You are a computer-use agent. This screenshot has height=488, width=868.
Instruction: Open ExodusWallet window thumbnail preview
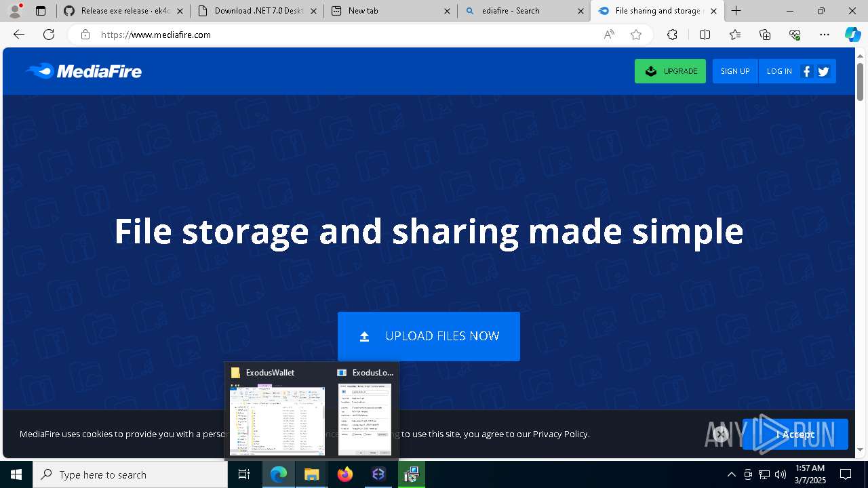(277, 412)
